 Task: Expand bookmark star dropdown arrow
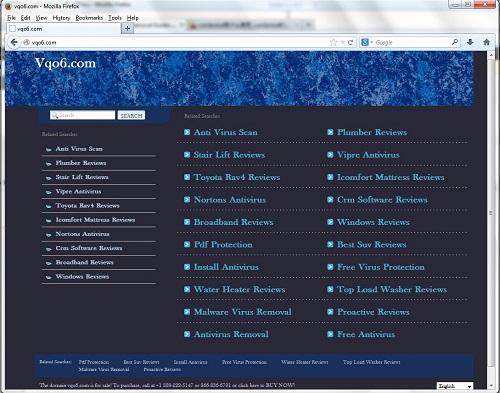(342, 42)
